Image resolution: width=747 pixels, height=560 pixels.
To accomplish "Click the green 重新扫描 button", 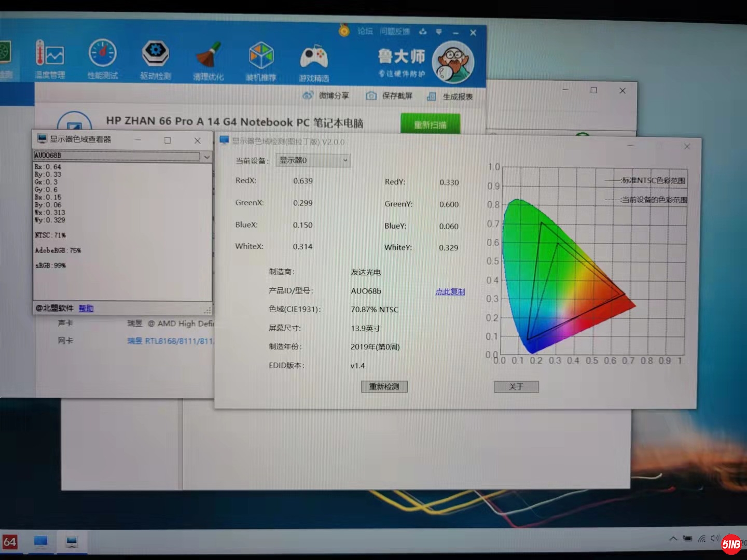I will (430, 124).
